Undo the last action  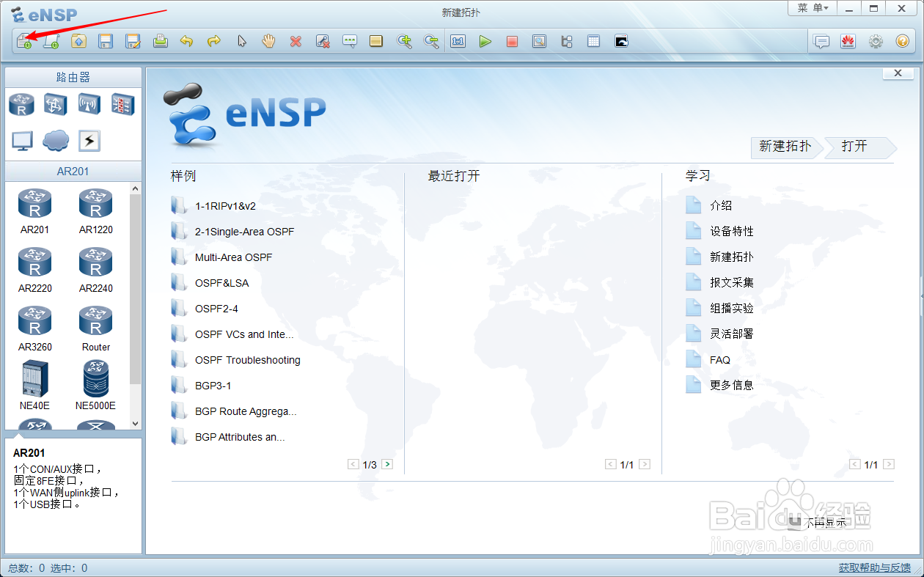click(x=187, y=41)
